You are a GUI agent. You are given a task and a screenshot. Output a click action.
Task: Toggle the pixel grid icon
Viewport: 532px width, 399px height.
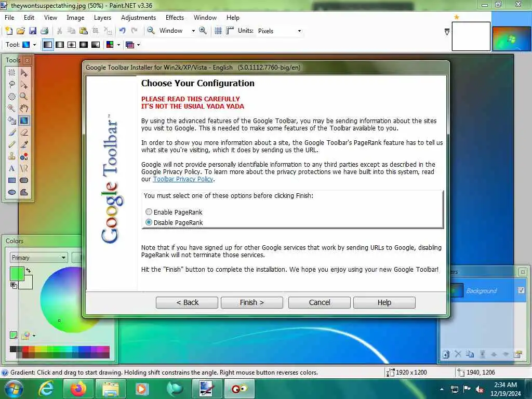pyautogui.click(x=218, y=31)
